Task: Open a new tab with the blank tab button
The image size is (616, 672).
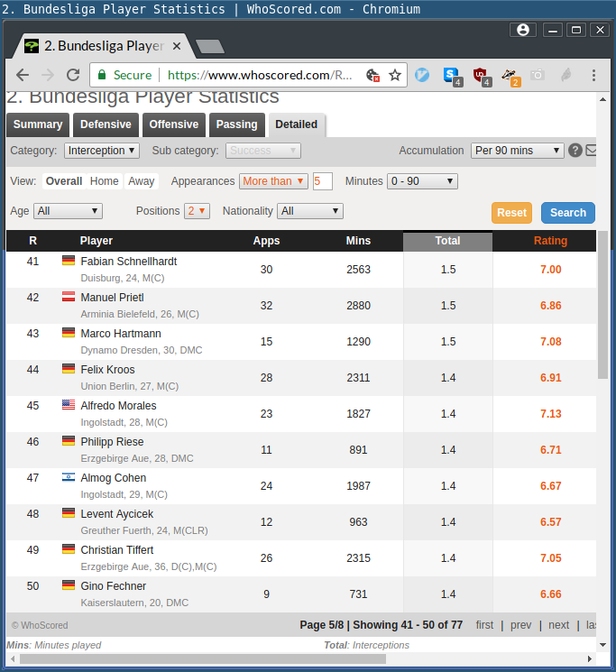Action: tap(209, 46)
